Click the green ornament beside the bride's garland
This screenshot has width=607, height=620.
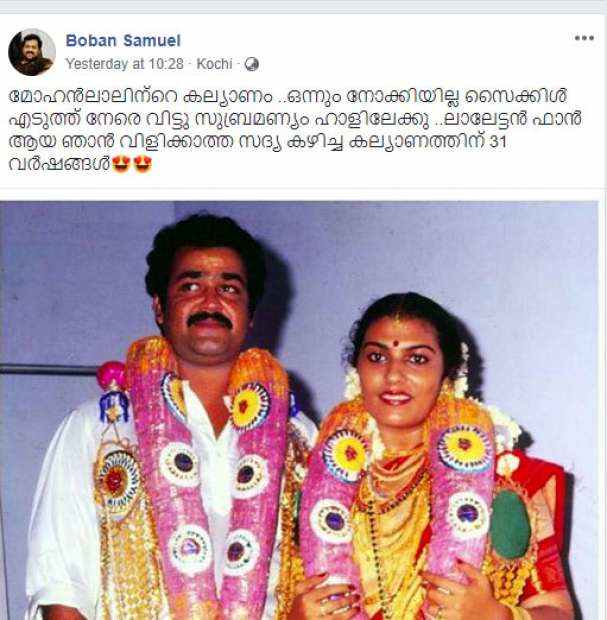pyautogui.click(x=509, y=524)
